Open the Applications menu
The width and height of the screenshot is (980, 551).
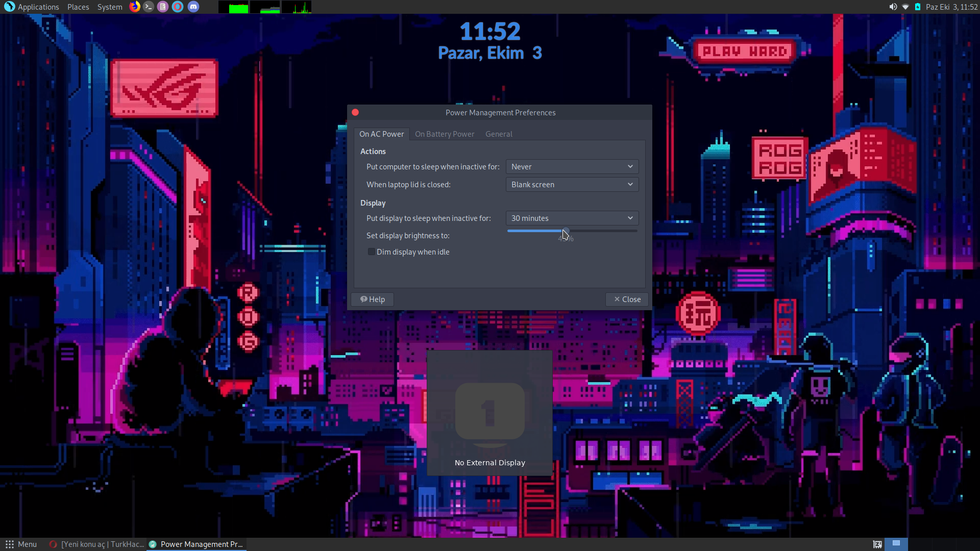point(38,7)
